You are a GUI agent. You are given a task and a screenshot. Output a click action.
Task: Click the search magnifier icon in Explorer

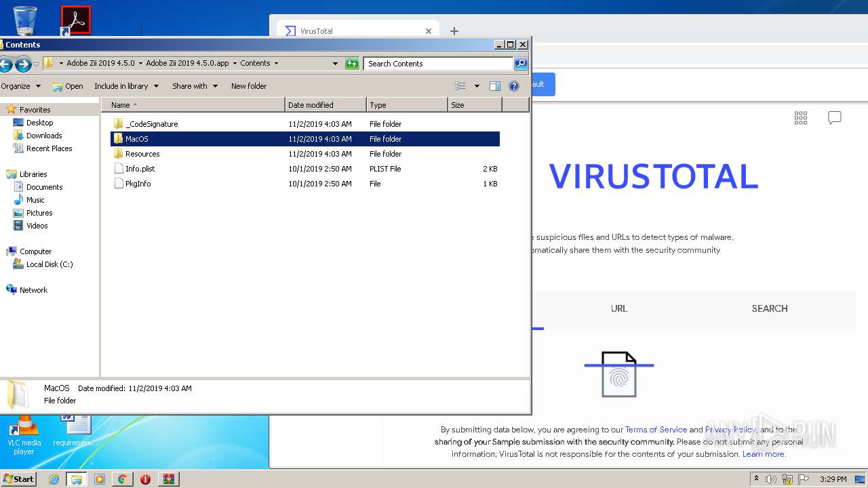(520, 64)
